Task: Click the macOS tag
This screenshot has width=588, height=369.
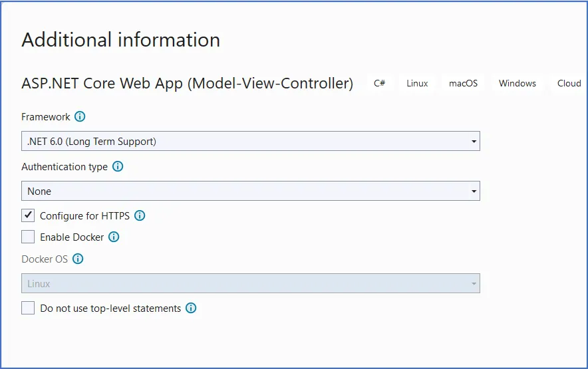Action: 463,83
